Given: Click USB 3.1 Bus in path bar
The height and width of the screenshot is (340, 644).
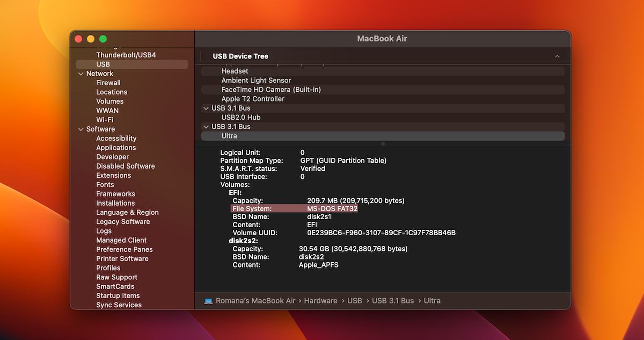Looking at the screenshot, I should (393, 301).
